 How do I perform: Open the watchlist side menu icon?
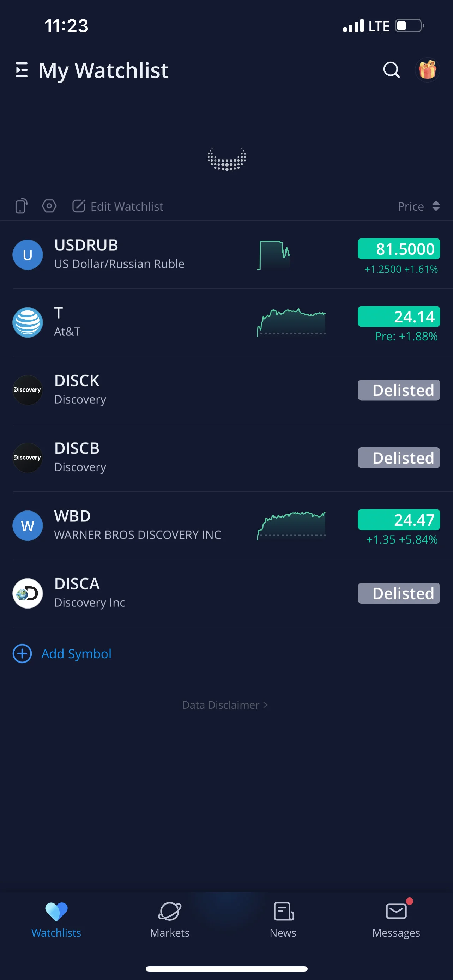pyautogui.click(x=22, y=70)
